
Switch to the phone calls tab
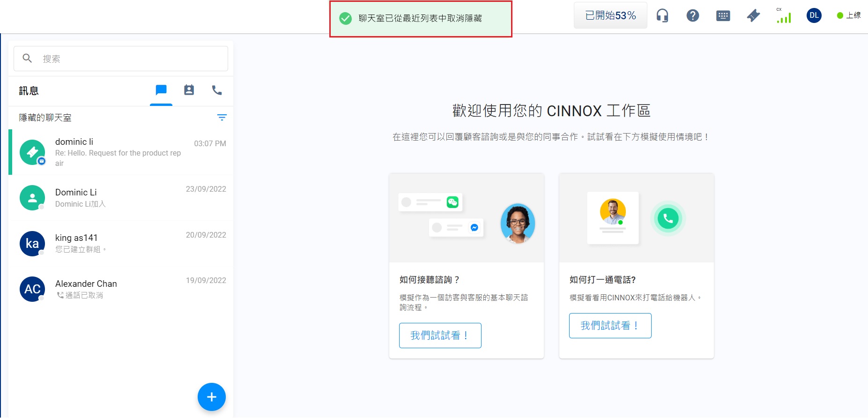(217, 90)
